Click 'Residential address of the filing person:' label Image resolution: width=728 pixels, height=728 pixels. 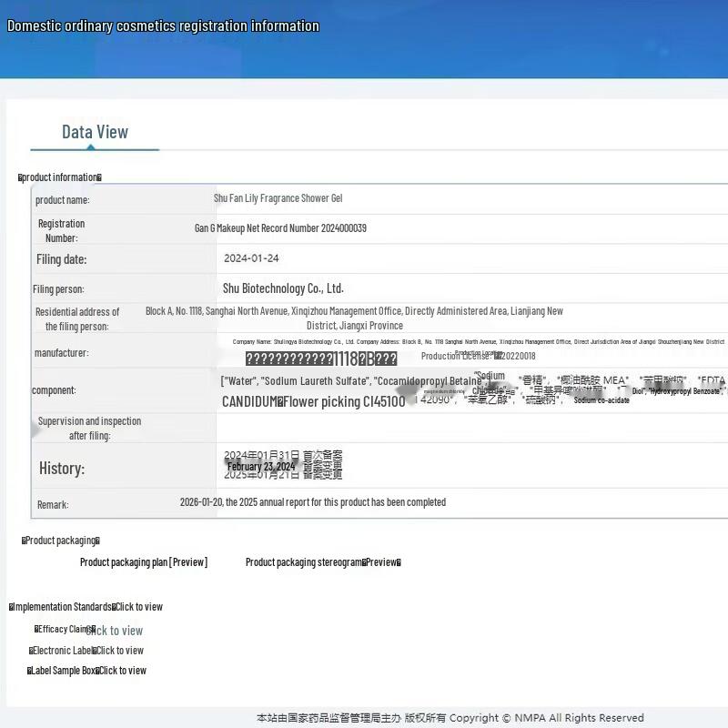click(x=77, y=319)
